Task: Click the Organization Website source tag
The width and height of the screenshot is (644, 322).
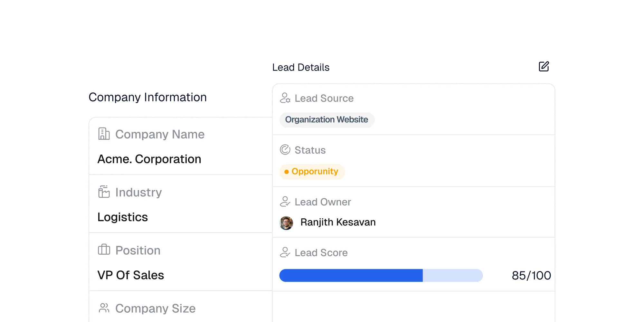Action: coord(327,119)
